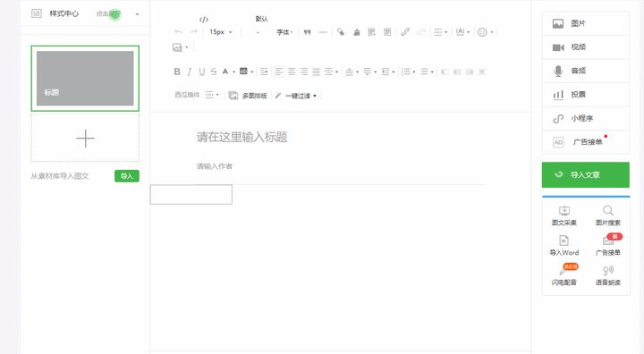
Task: Open the 字体 font family dropdown
Action: [284, 32]
